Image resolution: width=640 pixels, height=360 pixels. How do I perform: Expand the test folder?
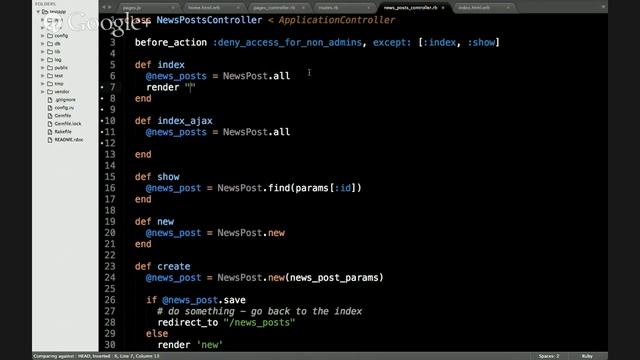[42, 76]
